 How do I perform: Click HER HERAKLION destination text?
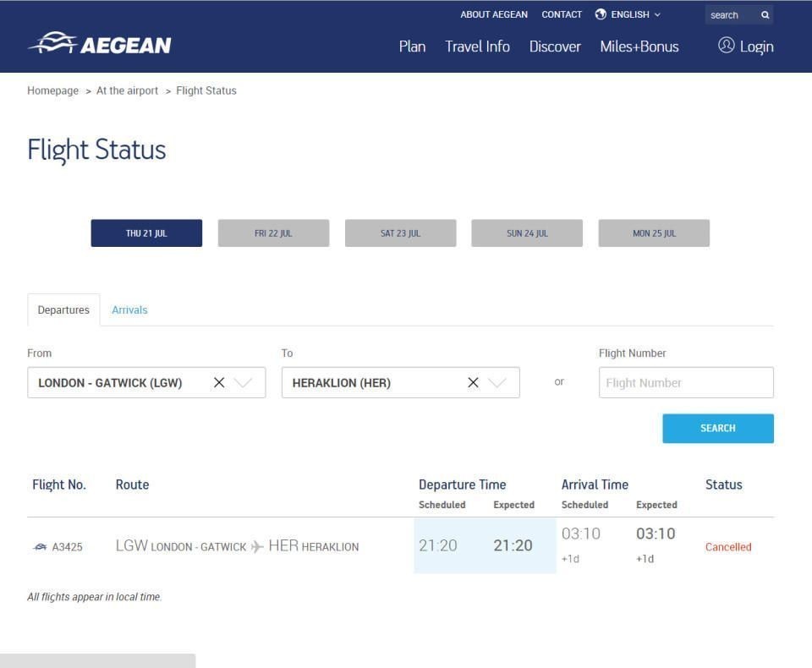pos(313,545)
